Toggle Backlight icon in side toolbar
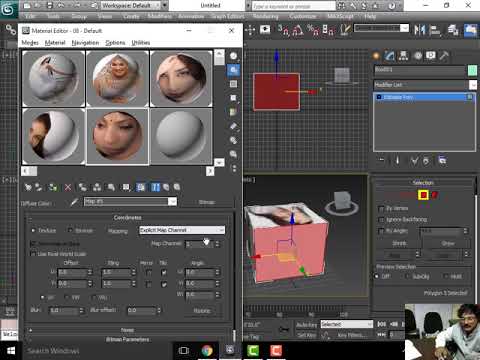 234,70
